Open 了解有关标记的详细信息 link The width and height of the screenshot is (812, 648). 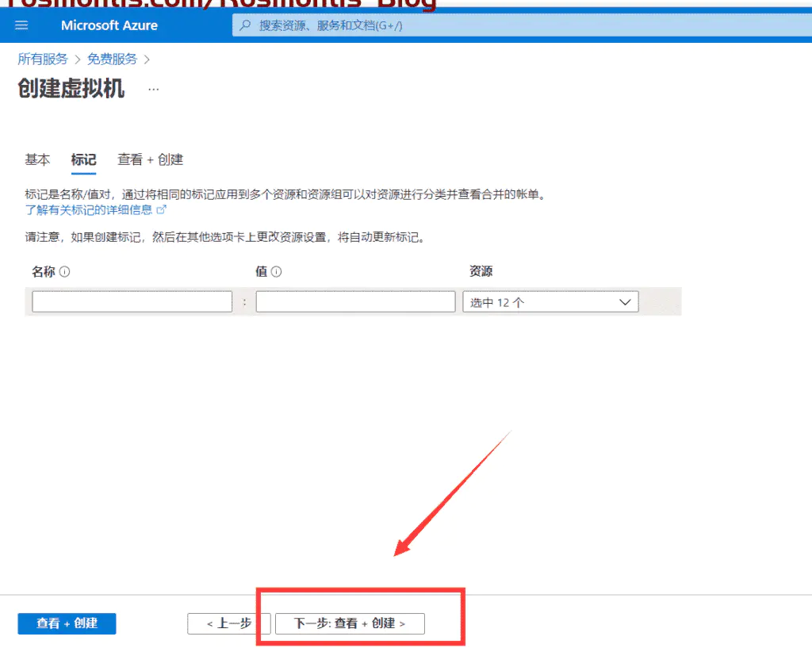89,209
